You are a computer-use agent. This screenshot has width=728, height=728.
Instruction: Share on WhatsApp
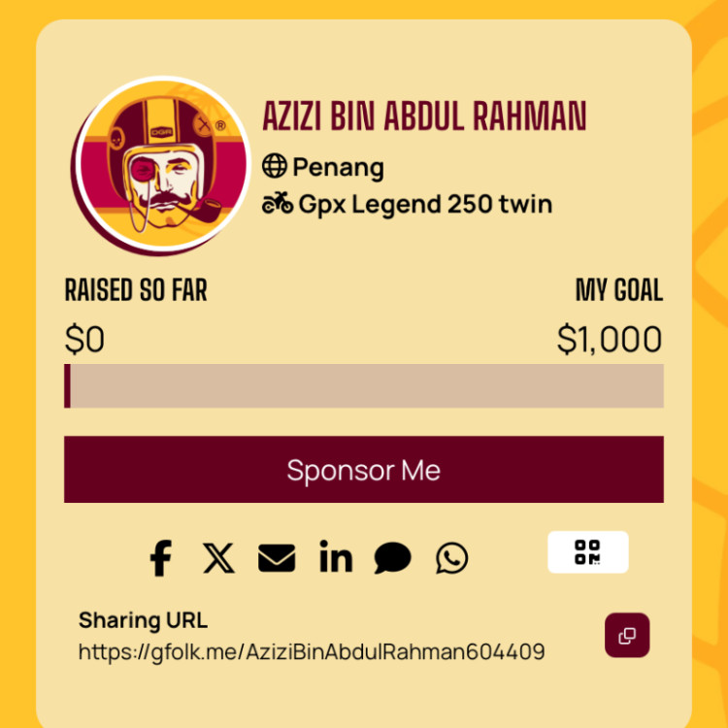click(451, 557)
